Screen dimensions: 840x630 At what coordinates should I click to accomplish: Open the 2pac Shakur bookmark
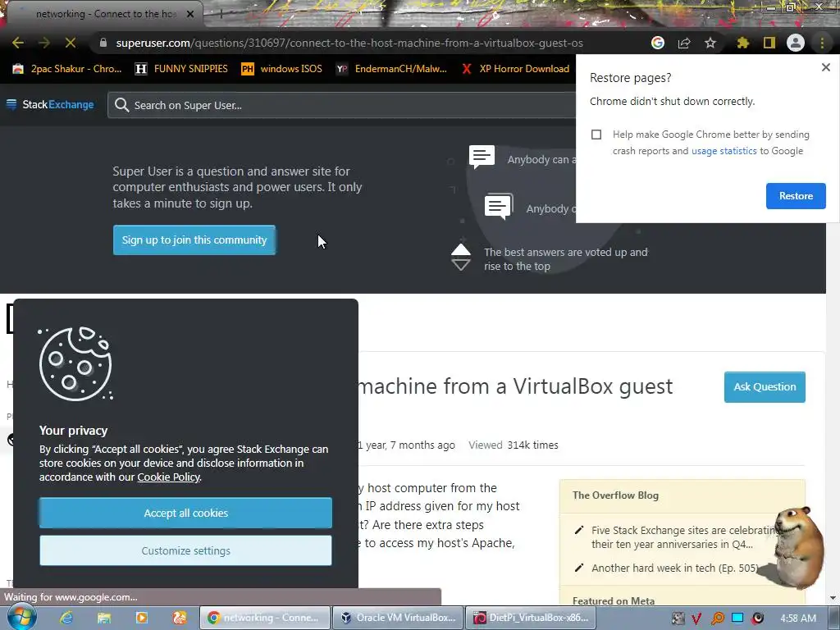click(67, 69)
